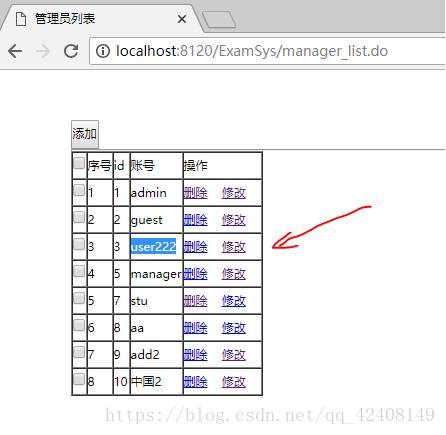The image size is (446, 435).
Task: Delete user222 via 删除 link
Action: [195, 247]
